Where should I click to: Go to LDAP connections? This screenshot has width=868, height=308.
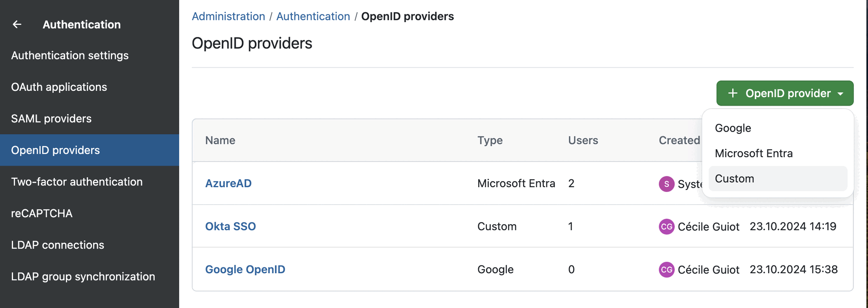point(58,245)
